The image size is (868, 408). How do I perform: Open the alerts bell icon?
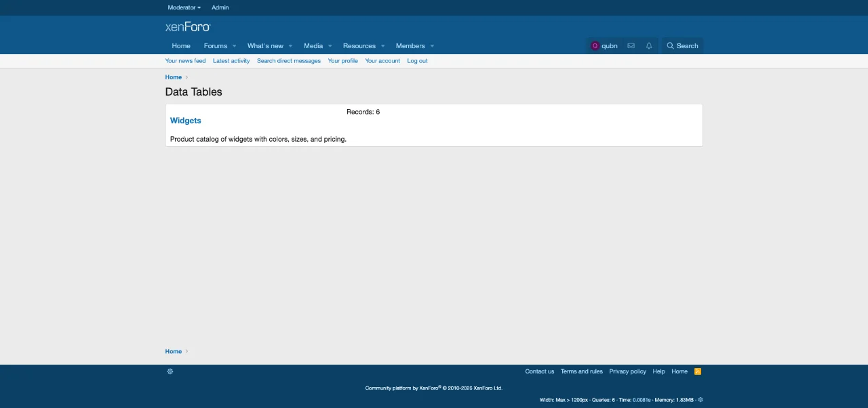pyautogui.click(x=649, y=46)
